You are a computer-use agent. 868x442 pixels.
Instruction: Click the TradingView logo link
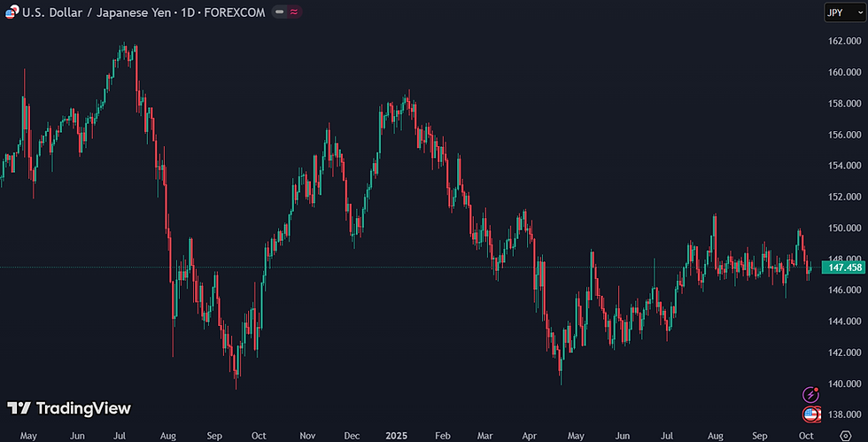point(69,408)
